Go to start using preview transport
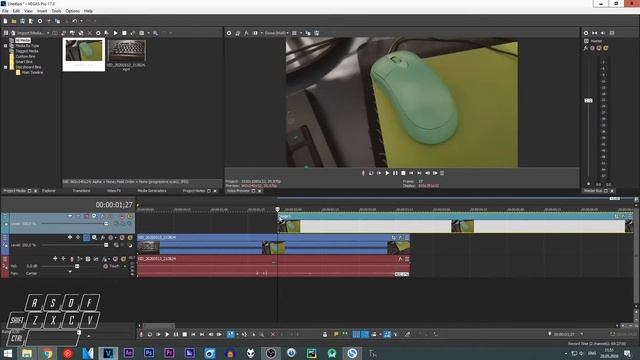640x360 pixels. point(411,173)
